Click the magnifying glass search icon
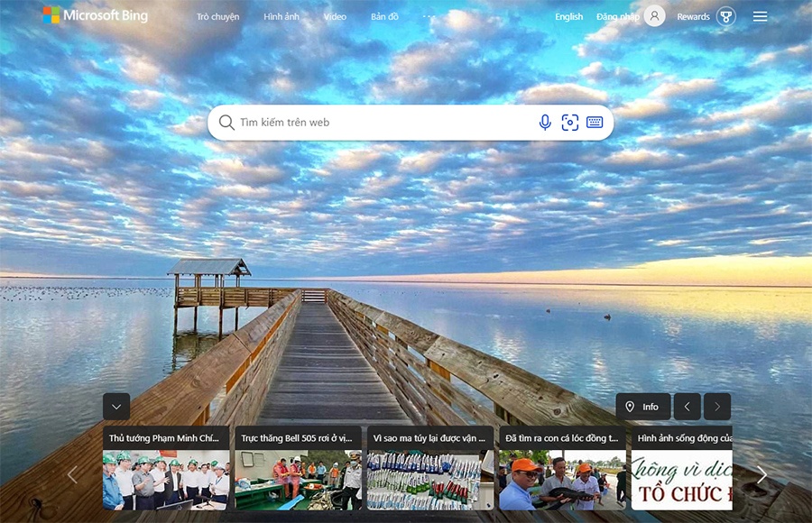 [226, 123]
